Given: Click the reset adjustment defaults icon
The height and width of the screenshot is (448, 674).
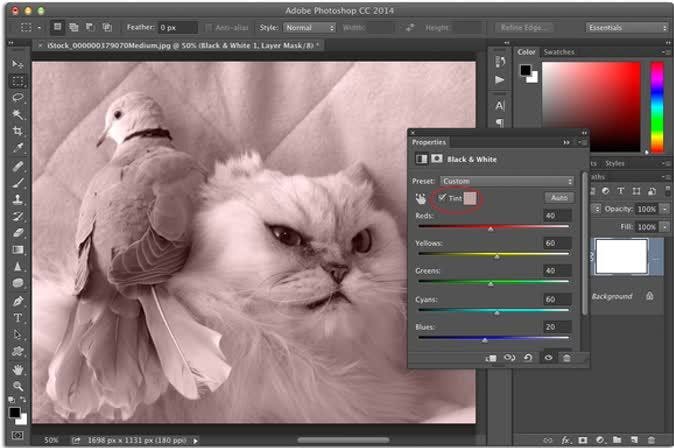Looking at the screenshot, I should pyautogui.click(x=528, y=358).
